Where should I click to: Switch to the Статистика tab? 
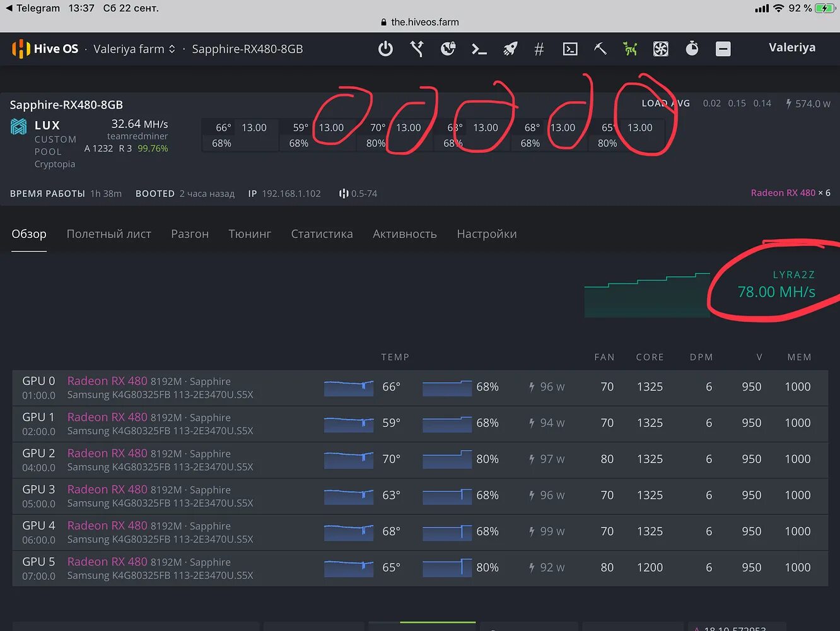coord(322,234)
